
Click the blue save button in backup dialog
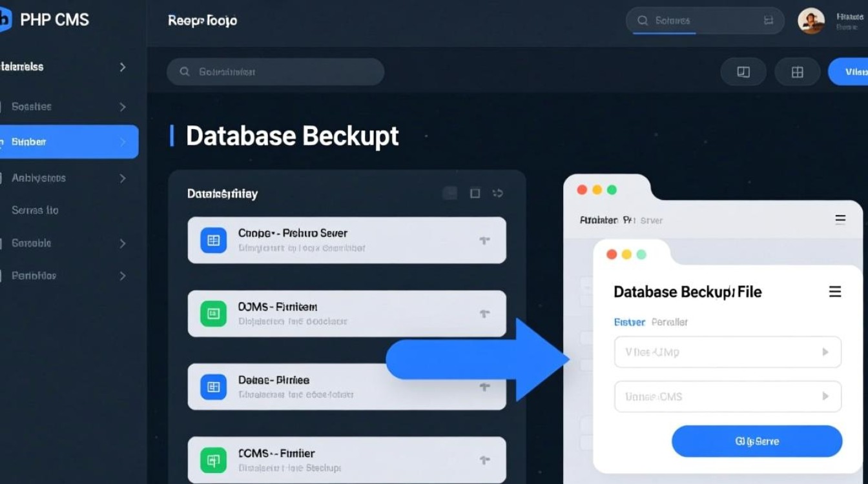pos(757,441)
